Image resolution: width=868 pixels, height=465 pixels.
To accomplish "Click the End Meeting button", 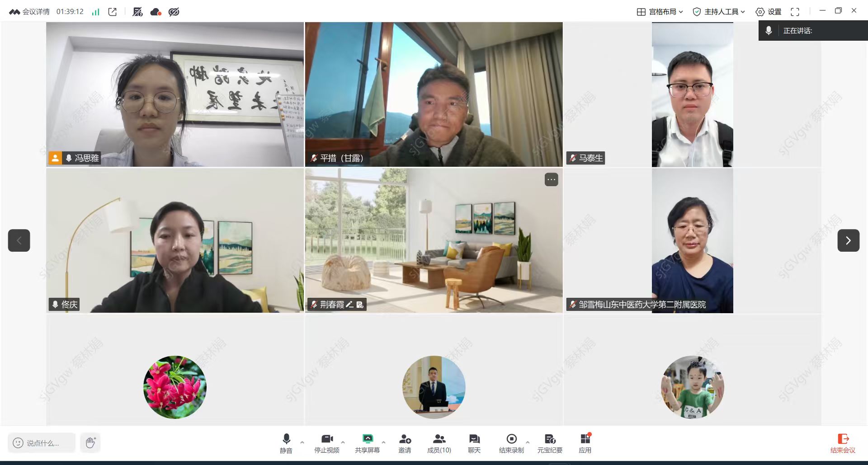I will click(x=843, y=443).
